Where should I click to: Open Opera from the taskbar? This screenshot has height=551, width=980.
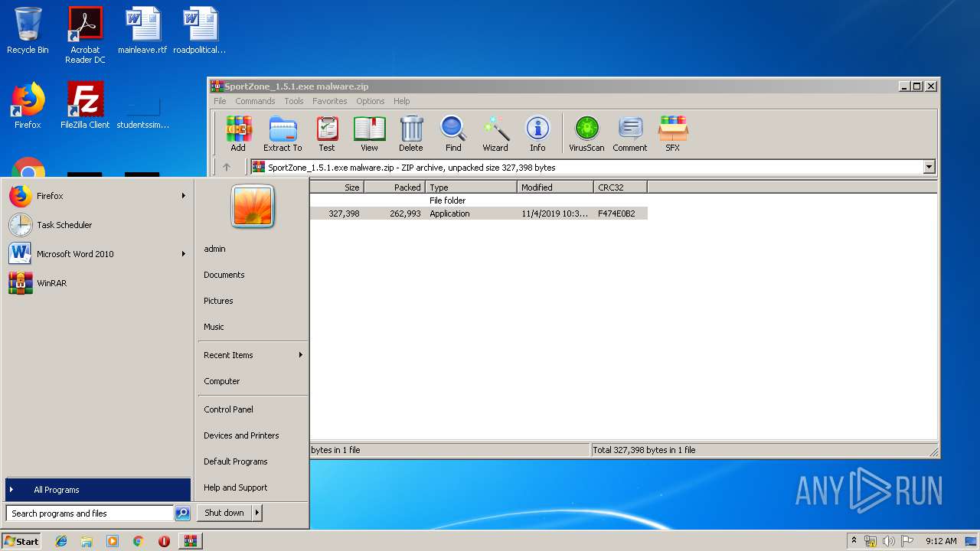tap(164, 541)
